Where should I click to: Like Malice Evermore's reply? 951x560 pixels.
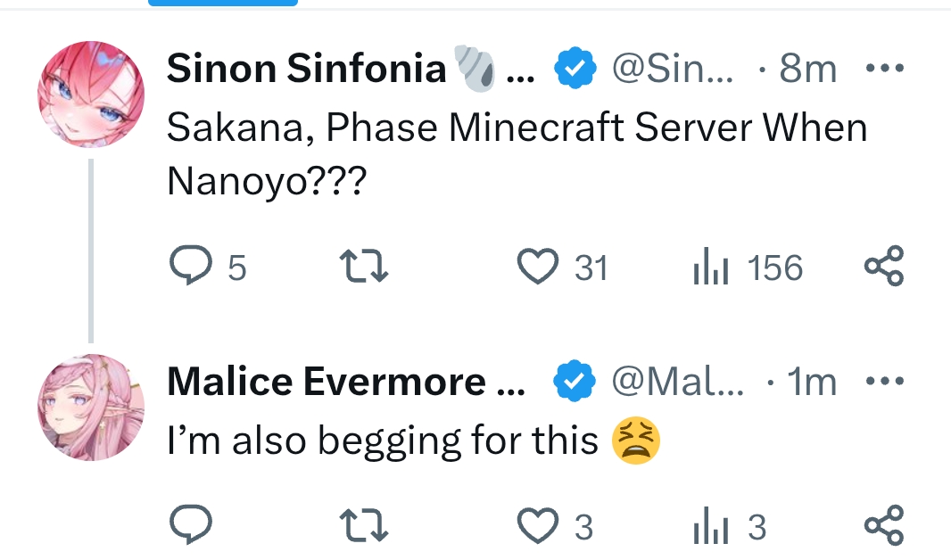tap(538, 527)
